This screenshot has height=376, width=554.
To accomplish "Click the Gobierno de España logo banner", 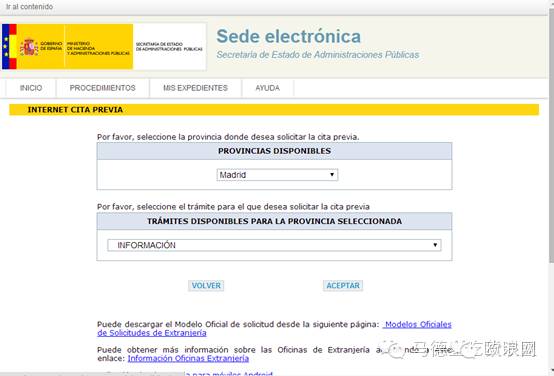I will [67, 47].
